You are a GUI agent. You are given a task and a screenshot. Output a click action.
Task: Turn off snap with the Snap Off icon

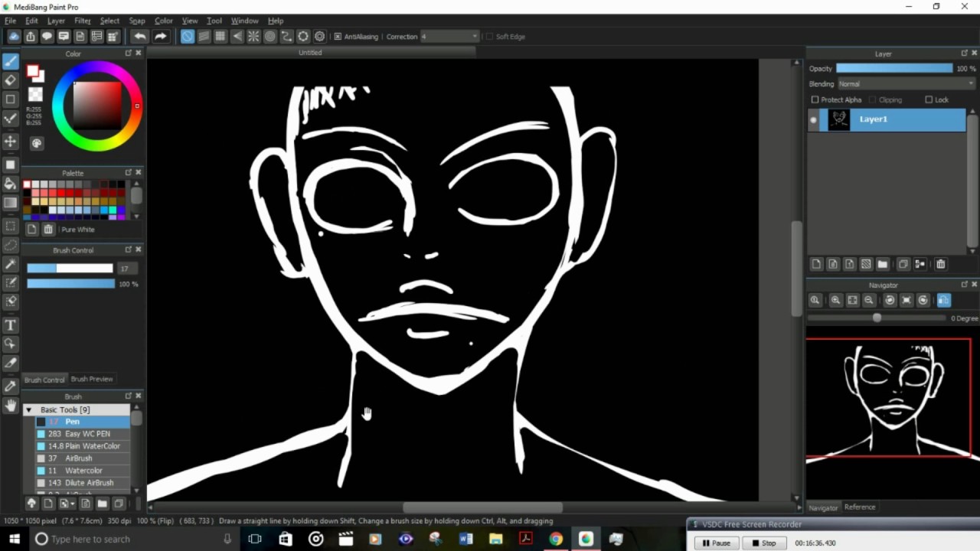click(x=188, y=36)
